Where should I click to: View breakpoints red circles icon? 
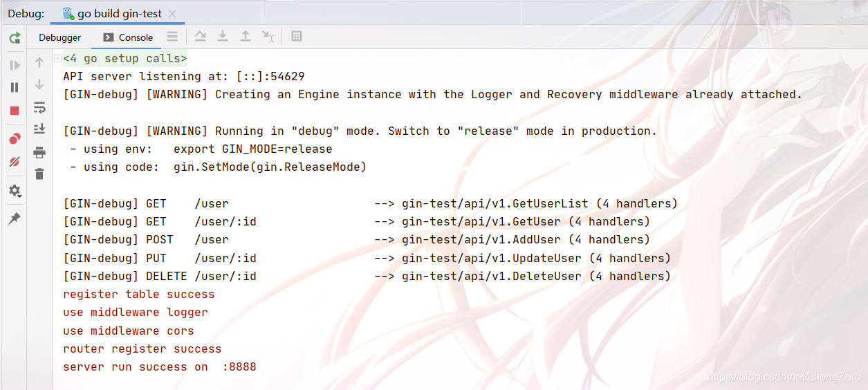tap(15, 139)
